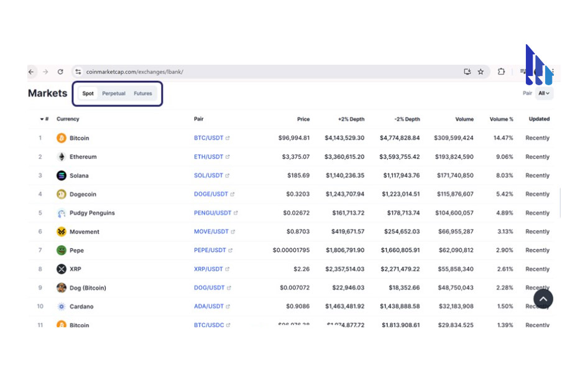588x392 pixels.
Task: Go back with browser back arrow
Action: [31, 72]
